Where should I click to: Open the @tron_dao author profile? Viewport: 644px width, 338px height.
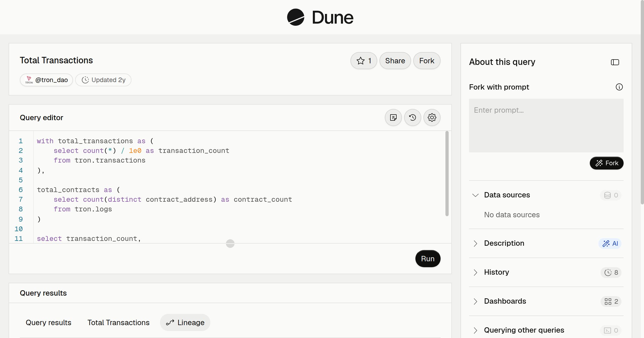46,80
